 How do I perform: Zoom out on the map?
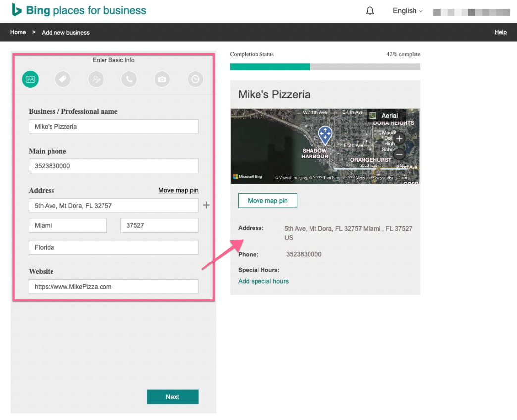click(x=399, y=154)
